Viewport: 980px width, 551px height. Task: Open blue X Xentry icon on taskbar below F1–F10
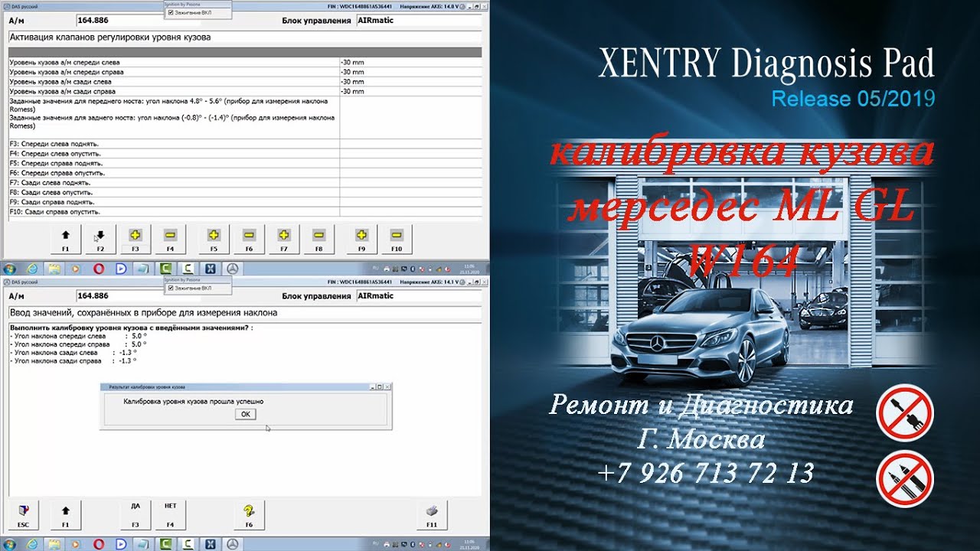[210, 269]
